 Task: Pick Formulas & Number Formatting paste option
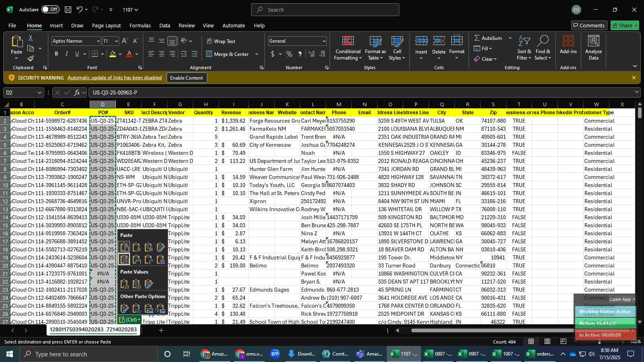(x=149, y=247)
